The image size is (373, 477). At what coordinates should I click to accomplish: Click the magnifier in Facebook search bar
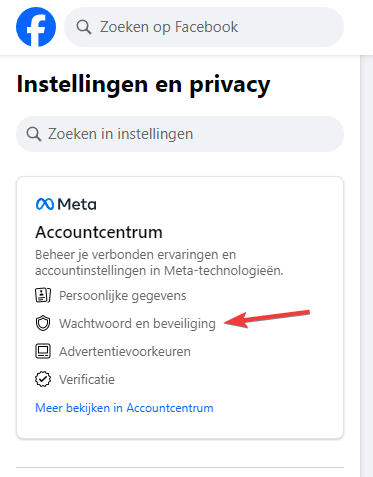pos(84,27)
